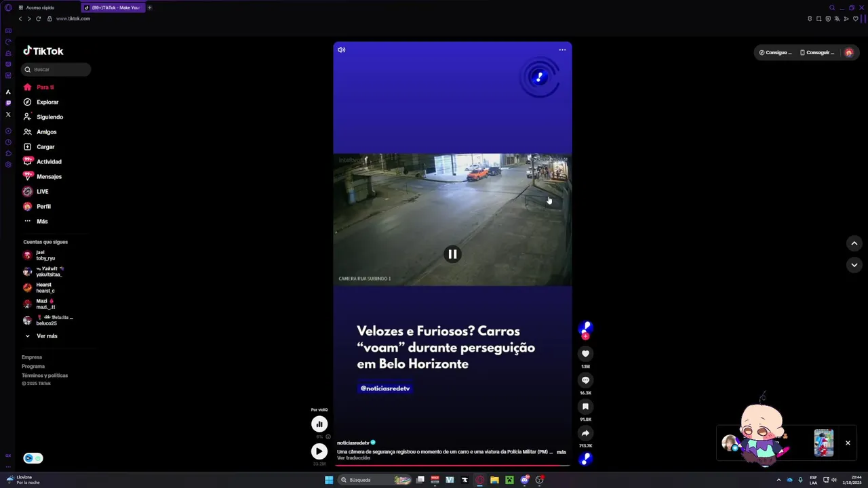The height and width of the screenshot is (488, 868).
Task: Toggle the blue switch at bottom left
Action: (33, 458)
